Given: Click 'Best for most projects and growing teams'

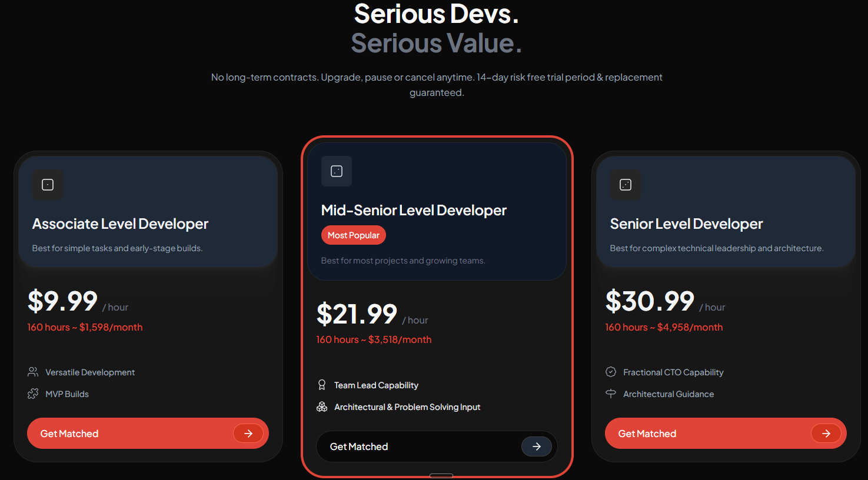Looking at the screenshot, I should click(403, 261).
